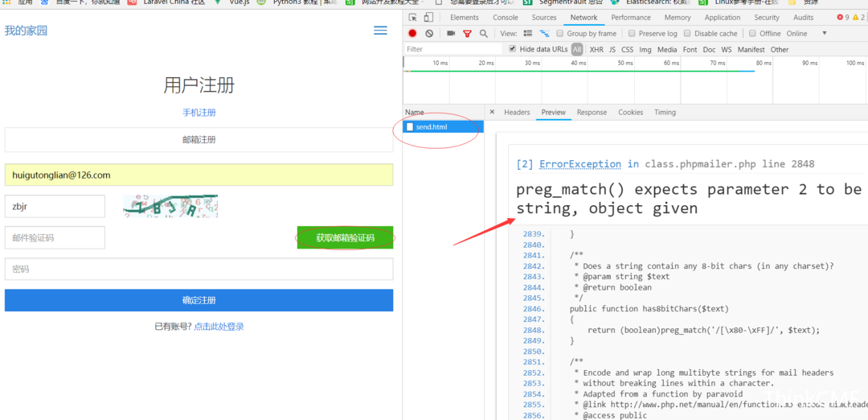
Task: Switch to the Elements tab
Action: click(465, 18)
